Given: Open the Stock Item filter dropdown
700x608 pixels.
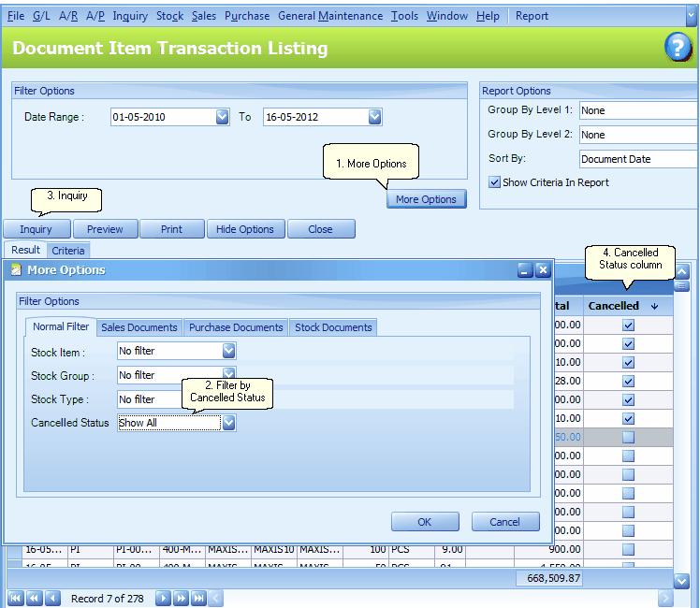Looking at the screenshot, I should pyautogui.click(x=228, y=351).
